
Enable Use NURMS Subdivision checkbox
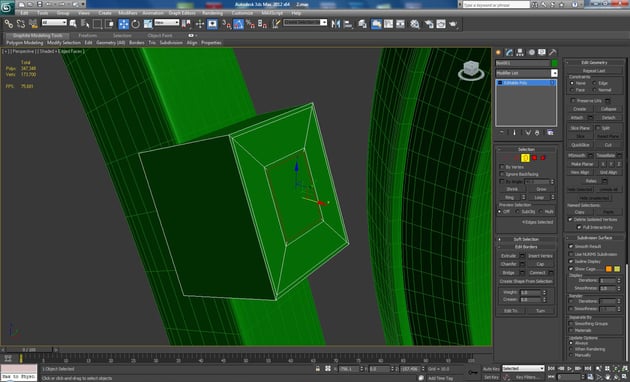571,254
